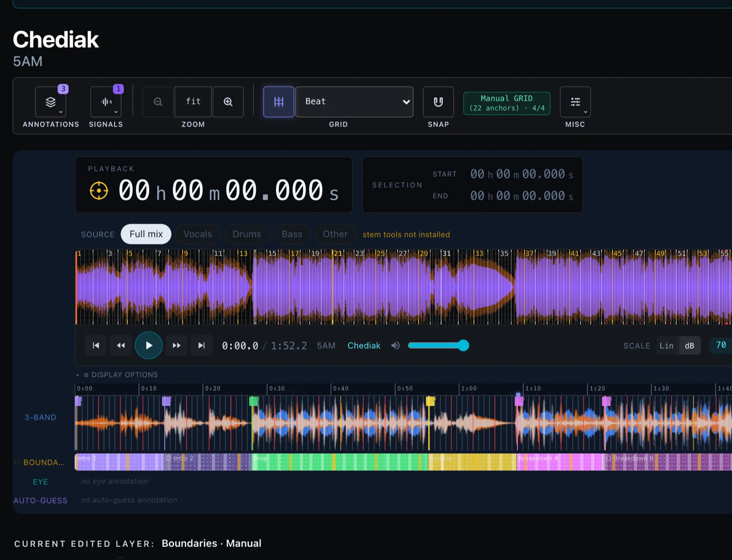Select the Breakdown B segment
Screen dimensions: 732x560
[668, 462]
